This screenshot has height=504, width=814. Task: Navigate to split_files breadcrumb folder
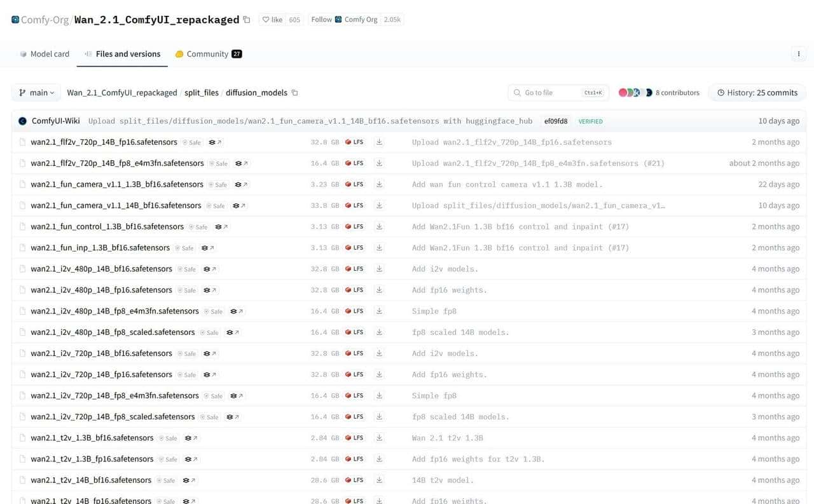pyautogui.click(x=202, y=93)
